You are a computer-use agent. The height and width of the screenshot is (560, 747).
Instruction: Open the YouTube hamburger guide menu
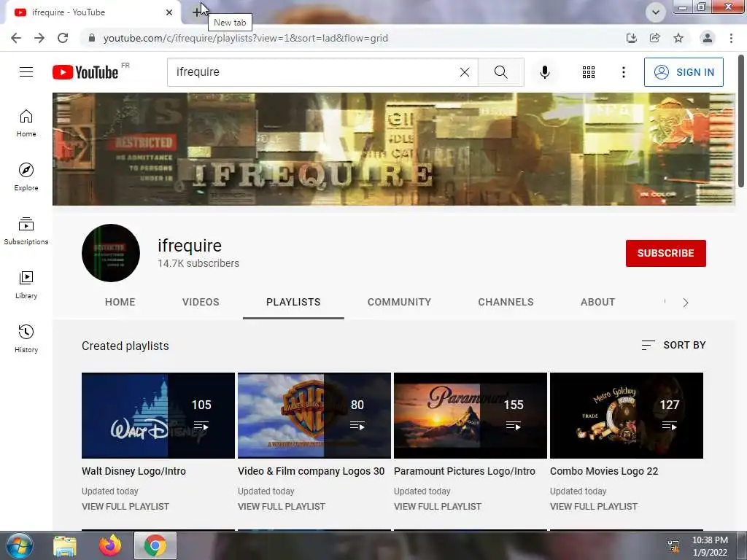pyautogui.click(x=26, y=72)
